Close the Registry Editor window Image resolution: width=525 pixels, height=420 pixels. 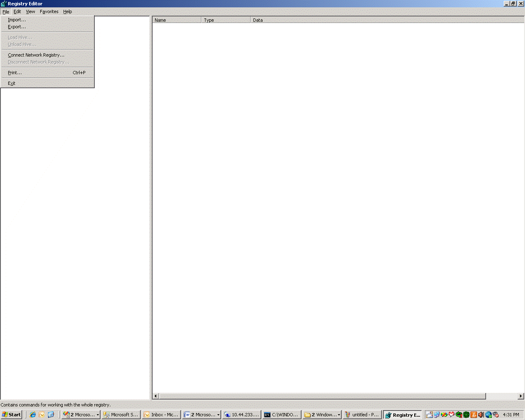point(520,4)
